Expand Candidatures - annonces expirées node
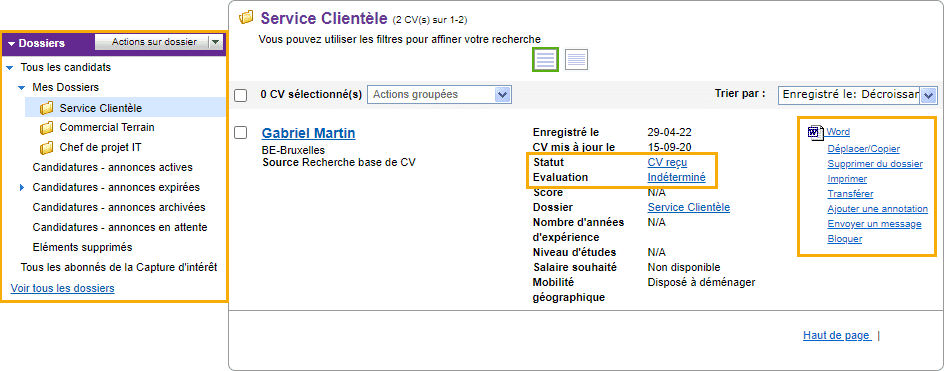 pyautogui.click(x=22, y=188)
